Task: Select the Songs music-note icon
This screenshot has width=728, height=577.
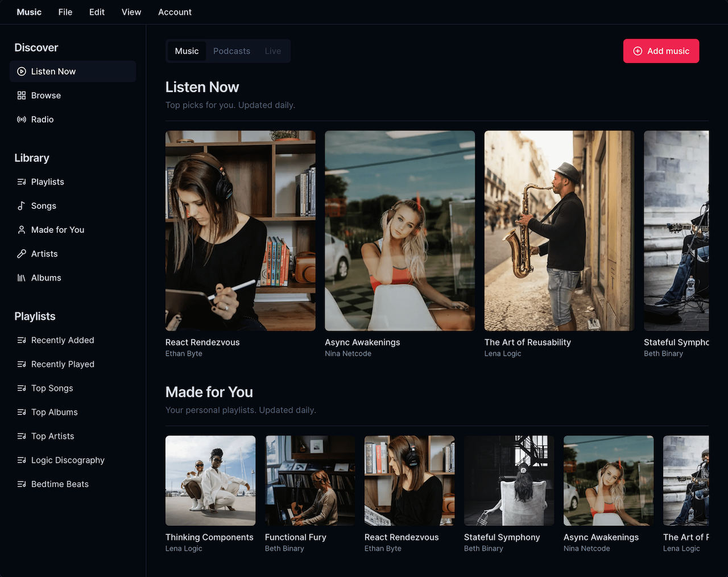Action: point(21,205)
